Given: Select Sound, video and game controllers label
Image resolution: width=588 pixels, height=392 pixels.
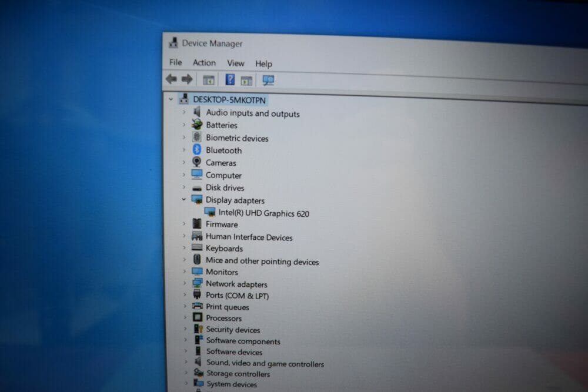Looking at the screenshot, I should click(x=265, y=363).
